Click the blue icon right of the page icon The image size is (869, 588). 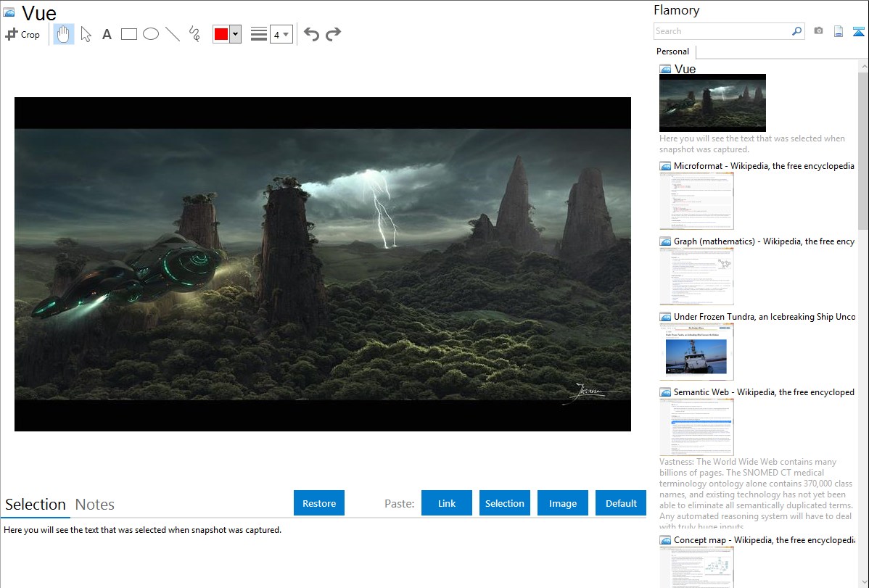[x=858, y=31]
